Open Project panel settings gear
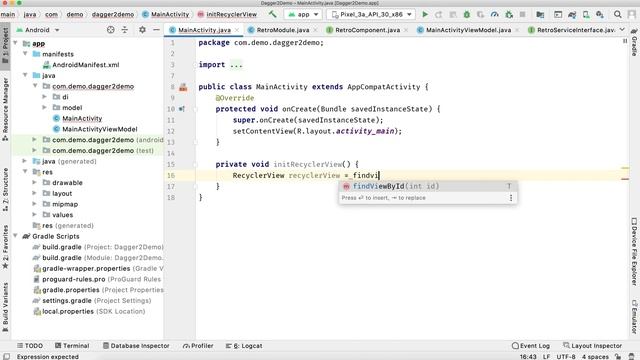Viewport: 640px width, 360px height. (142, 30)
